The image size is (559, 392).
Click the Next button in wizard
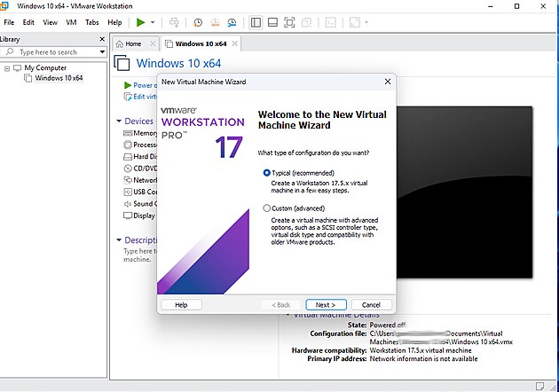(x=325, y=304)
